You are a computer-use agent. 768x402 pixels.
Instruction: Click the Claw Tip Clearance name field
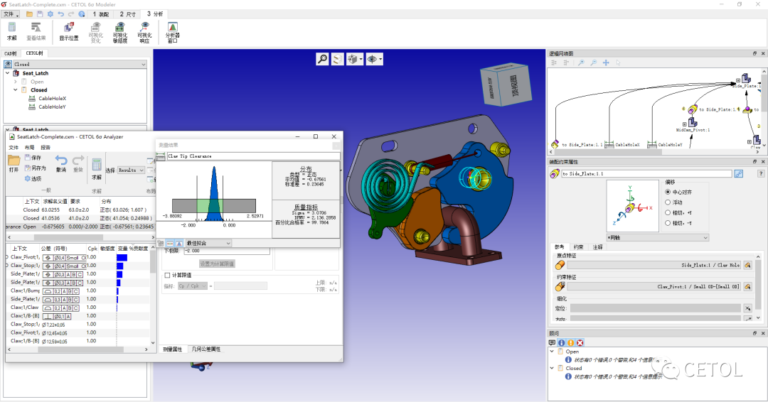pos(253,156)
